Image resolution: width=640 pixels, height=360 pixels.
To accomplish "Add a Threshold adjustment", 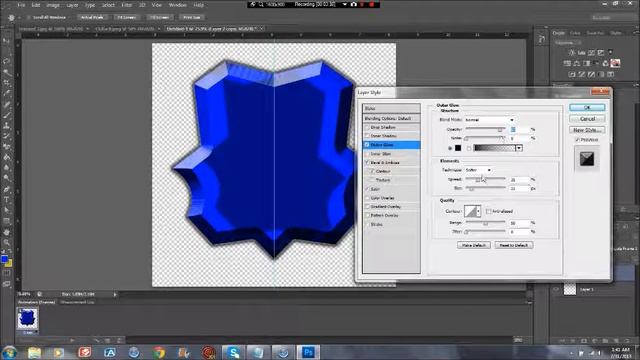I will (x=591, y=74).
